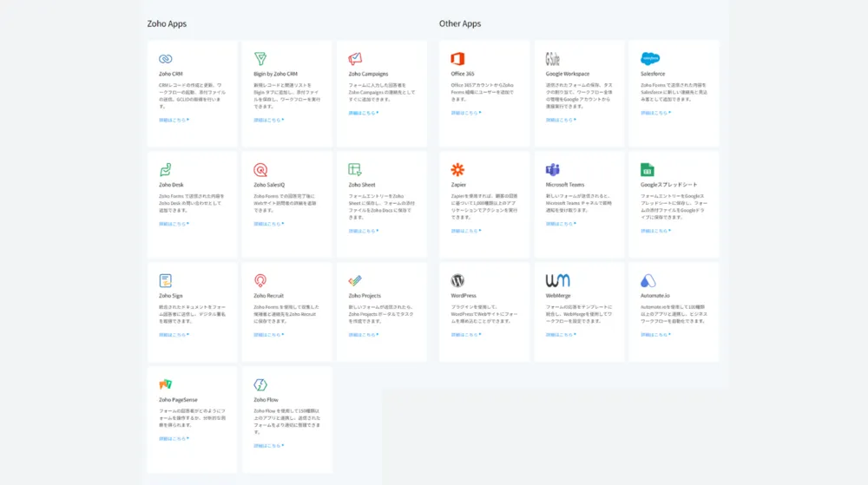The width and height of the screenshot is (868, 485).
Task: Click the Zoho SalesIQ title text
Action: pos(269,185)
